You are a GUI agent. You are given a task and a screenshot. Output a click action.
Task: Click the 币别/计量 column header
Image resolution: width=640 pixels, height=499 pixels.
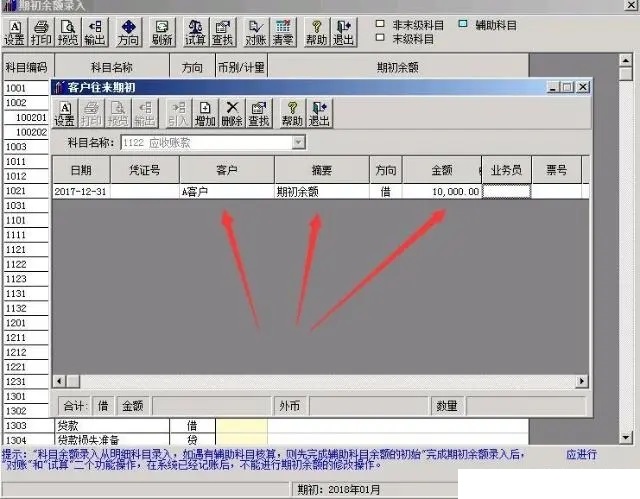point(241,67)
